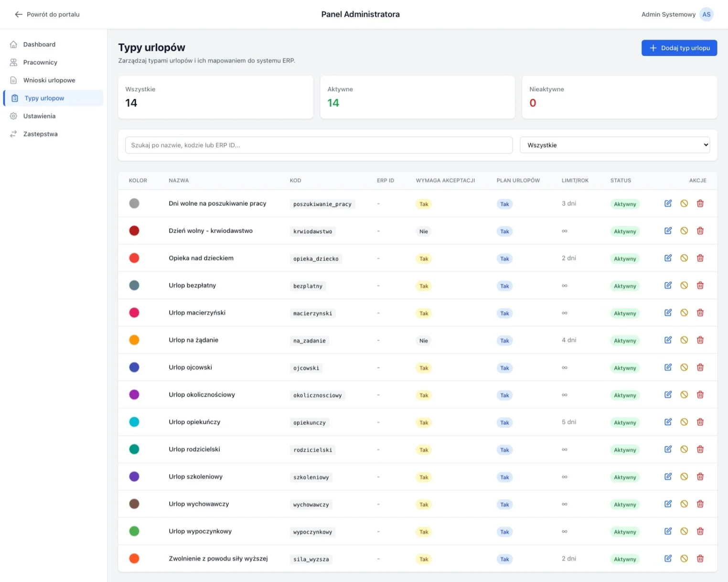
Task: Toggle active status for Urlop szkoleniowy
Action: [684, 476]
